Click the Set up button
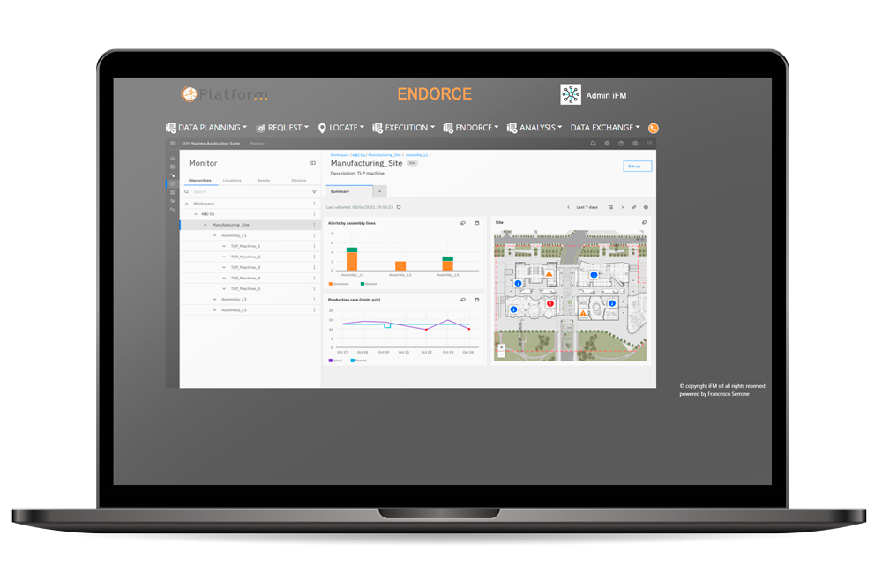Image resolution: width=882 pixels, height=588 pixels. coord(637,166)
